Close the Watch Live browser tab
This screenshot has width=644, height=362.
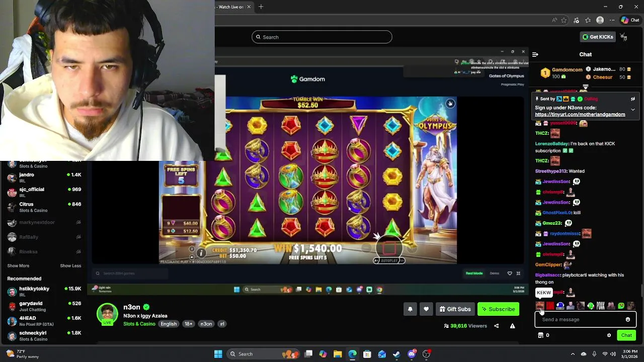pyautogui.click(x=249, y=7)
